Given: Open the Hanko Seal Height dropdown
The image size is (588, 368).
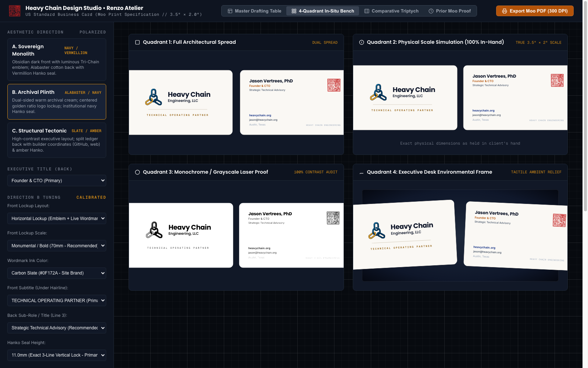Looking at the screenshot, I should pos(57,355).
